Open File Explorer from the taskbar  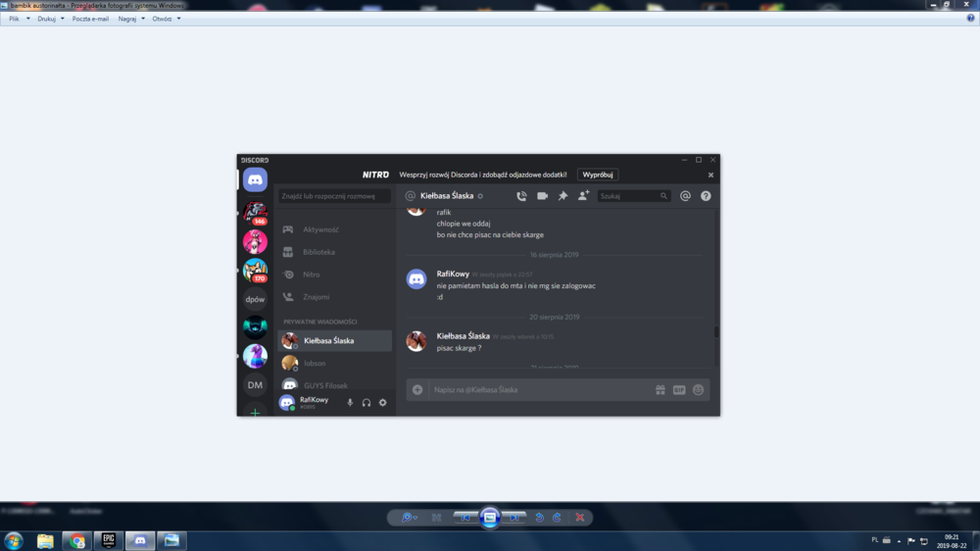point(45,540)
